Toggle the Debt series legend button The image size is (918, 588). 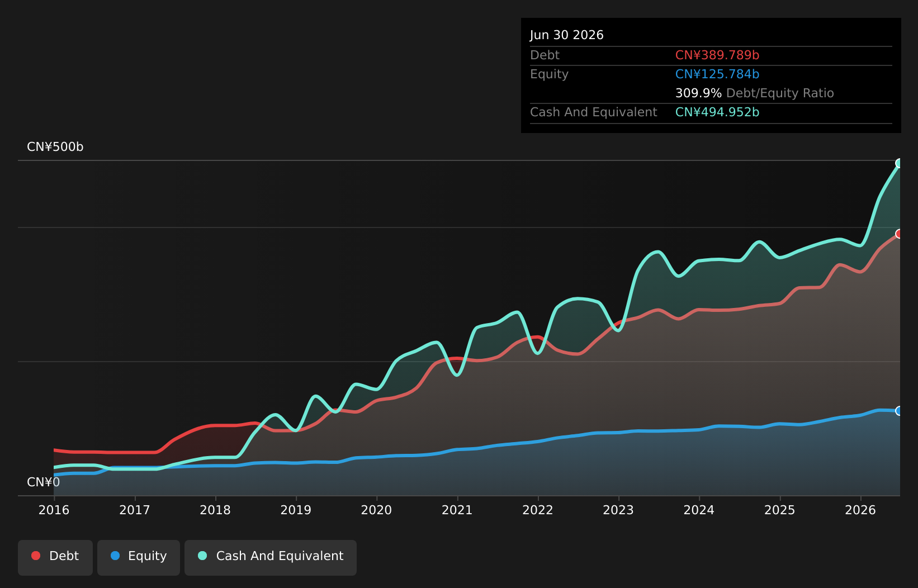coord(55,557)
